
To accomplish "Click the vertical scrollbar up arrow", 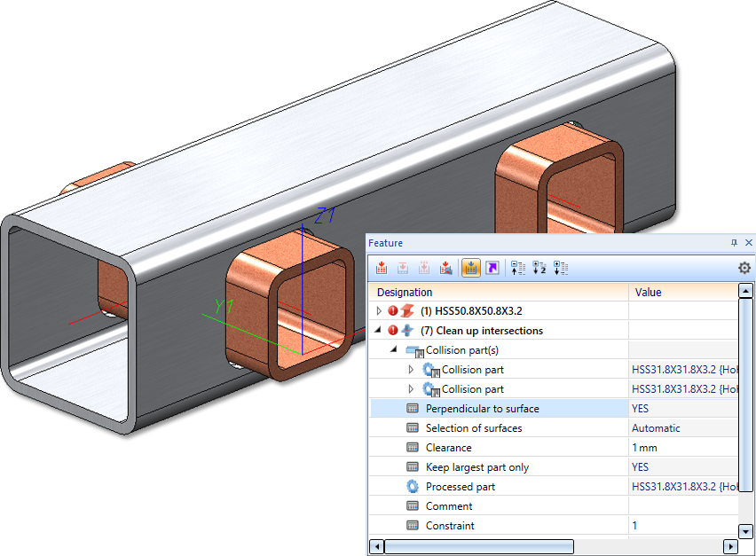I will (x=746, y=291).
